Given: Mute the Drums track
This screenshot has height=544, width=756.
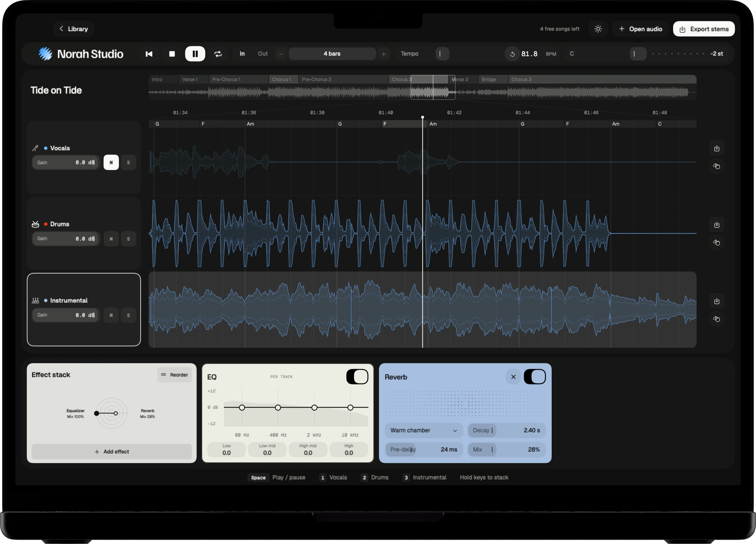Looking at the screenshot, I should point(111,239).
